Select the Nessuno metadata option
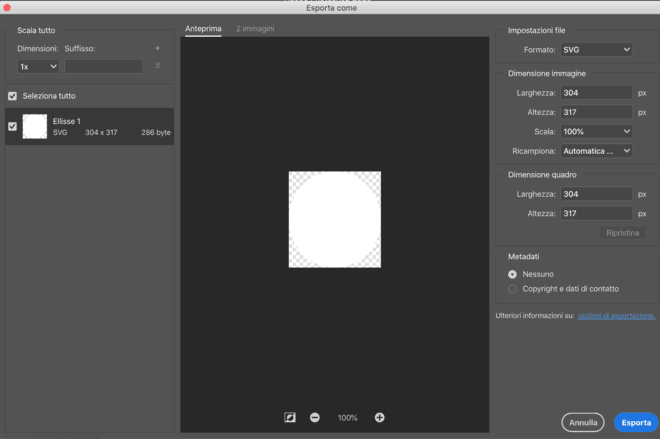The width and height of the screenshot is (660, 439). tap(513, 274)
